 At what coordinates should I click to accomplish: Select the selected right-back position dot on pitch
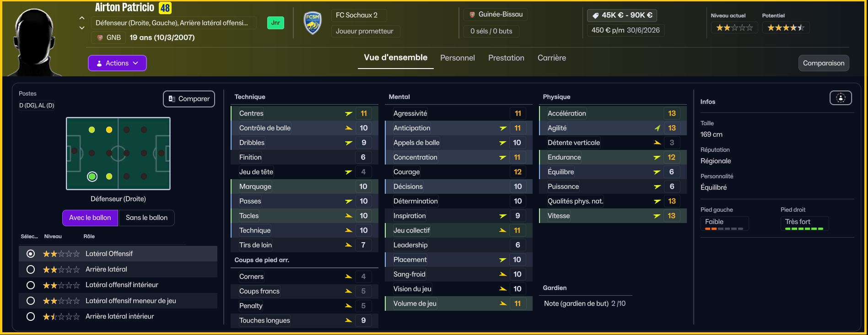[x=92, y=176]
